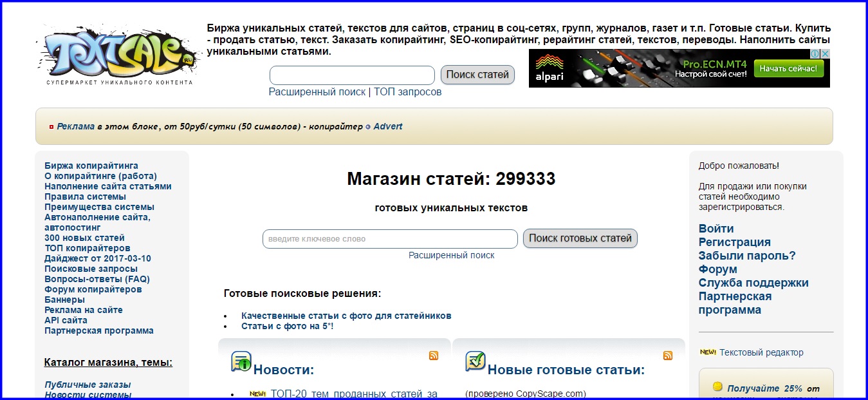Open Статьи с фото на 5*!

pyautogui.click(x=287, y=326)
